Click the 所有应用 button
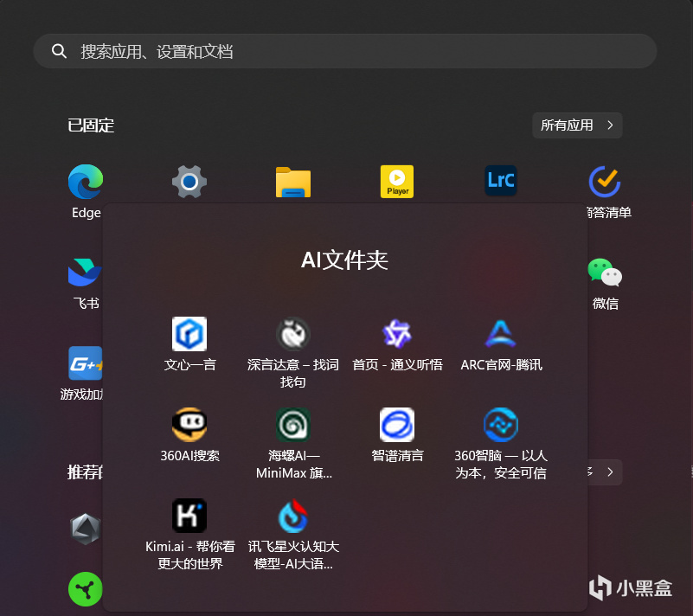This screenshot has height=616, width=693. (x=577, y=125)
